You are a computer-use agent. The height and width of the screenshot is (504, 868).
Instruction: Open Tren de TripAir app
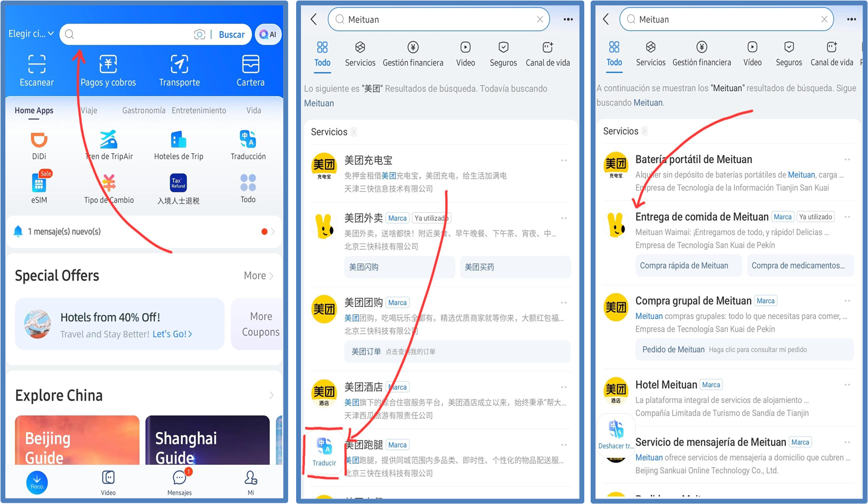click(x=109, y=145)
